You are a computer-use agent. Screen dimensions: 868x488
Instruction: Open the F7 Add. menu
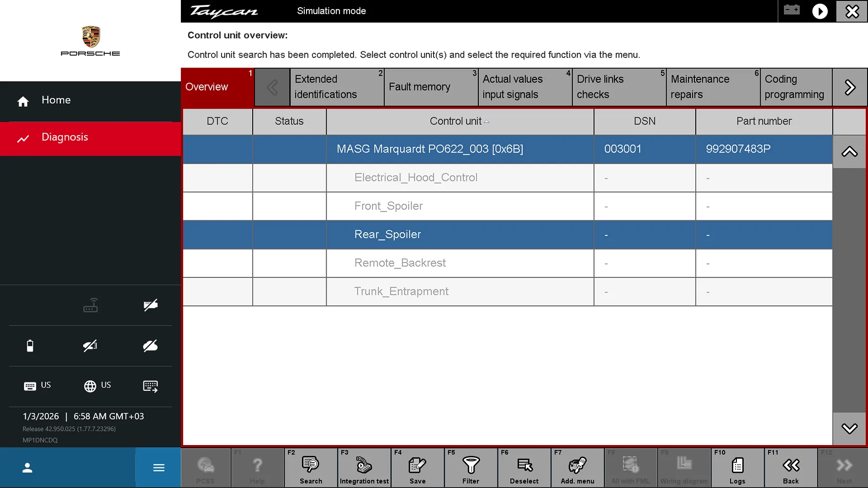(577, 468)
